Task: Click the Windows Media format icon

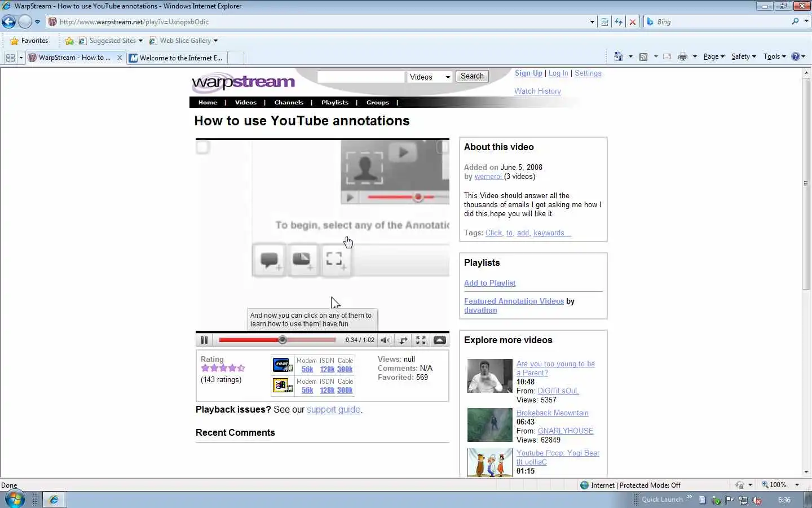Action: tap(282, 385)
